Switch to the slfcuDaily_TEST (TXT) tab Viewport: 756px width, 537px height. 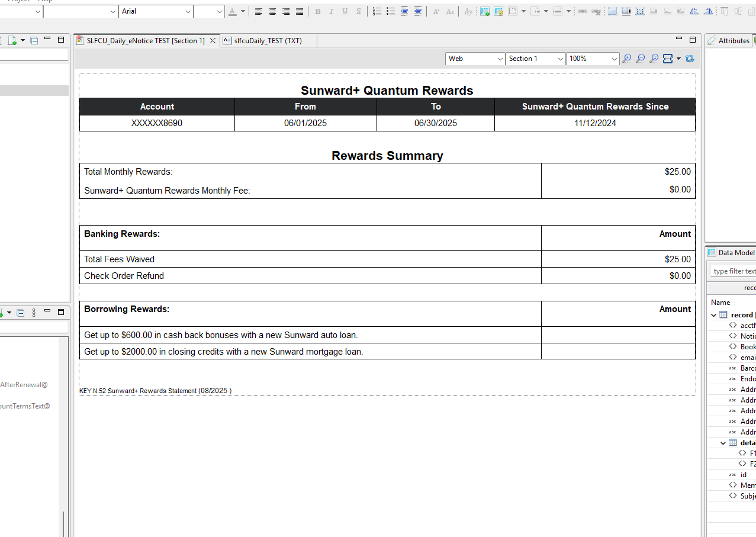(268, 41)
